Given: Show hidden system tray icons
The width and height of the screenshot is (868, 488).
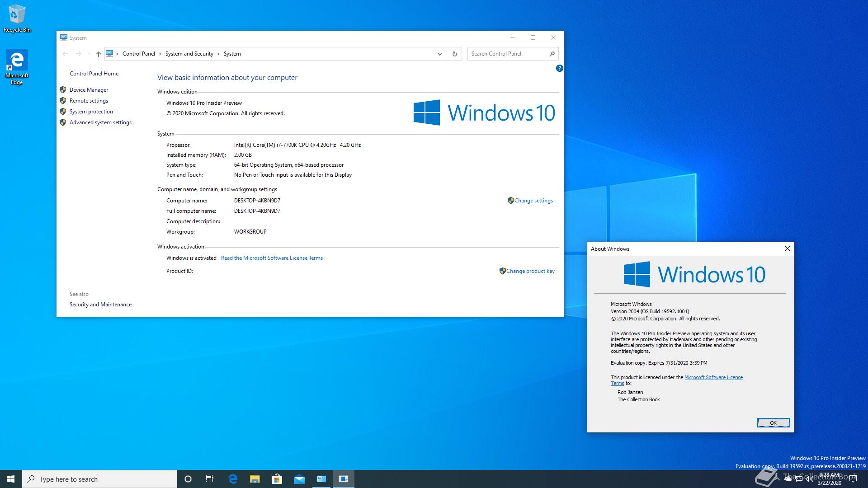Looking at the screenshot, I should [x=777, y=479].
